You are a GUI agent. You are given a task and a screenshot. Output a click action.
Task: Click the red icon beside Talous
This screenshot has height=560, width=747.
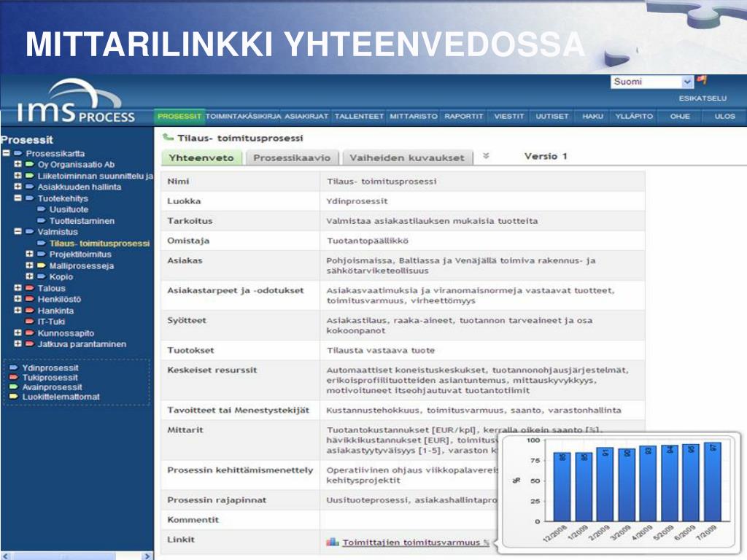tap(29, 287)
